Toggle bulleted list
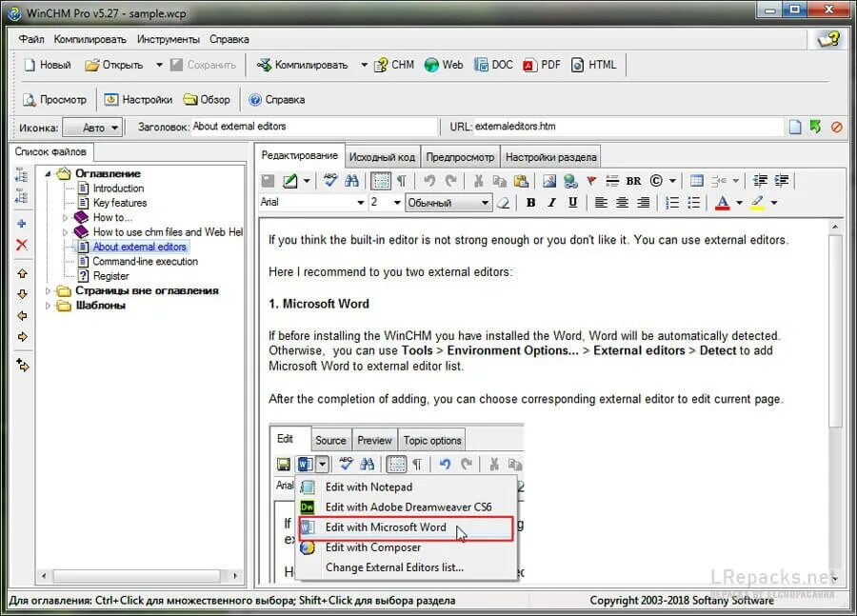 (x=693, y=203)
